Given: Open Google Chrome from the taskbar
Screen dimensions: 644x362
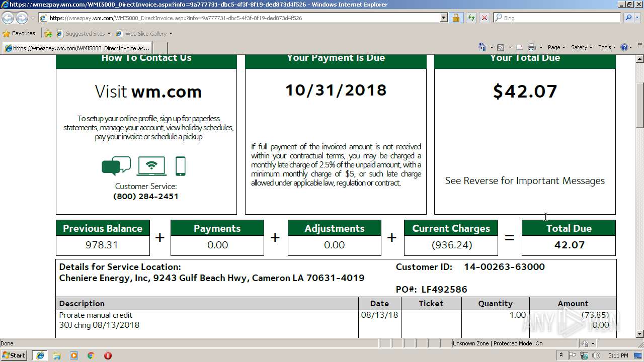Looking at the screenshot, I should 91,355.
